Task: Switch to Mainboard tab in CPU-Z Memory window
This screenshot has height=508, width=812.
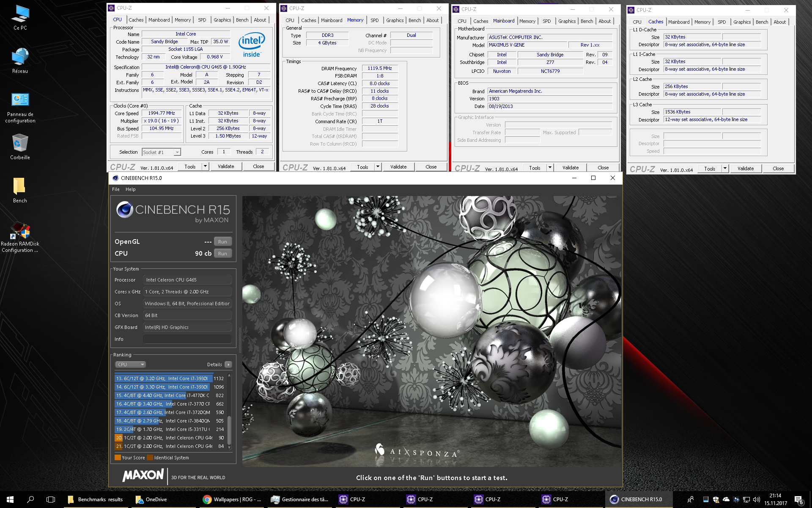Action: coord(332,20)
